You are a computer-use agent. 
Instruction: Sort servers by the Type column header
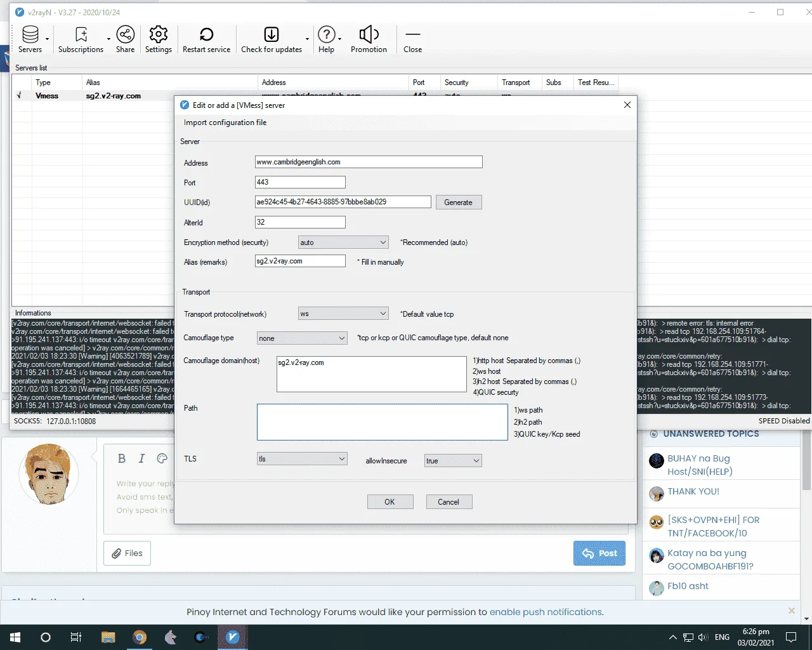tap(56, 83)
